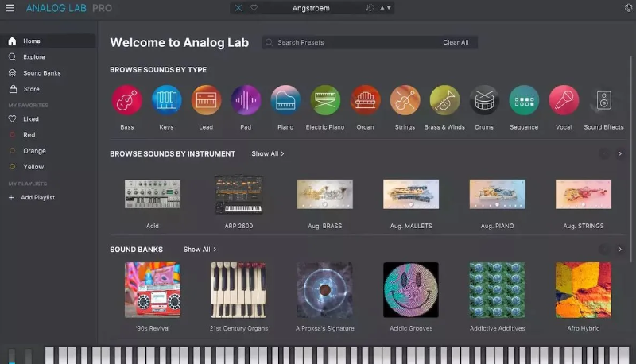Click the pitch bend strip

(12, 356)
